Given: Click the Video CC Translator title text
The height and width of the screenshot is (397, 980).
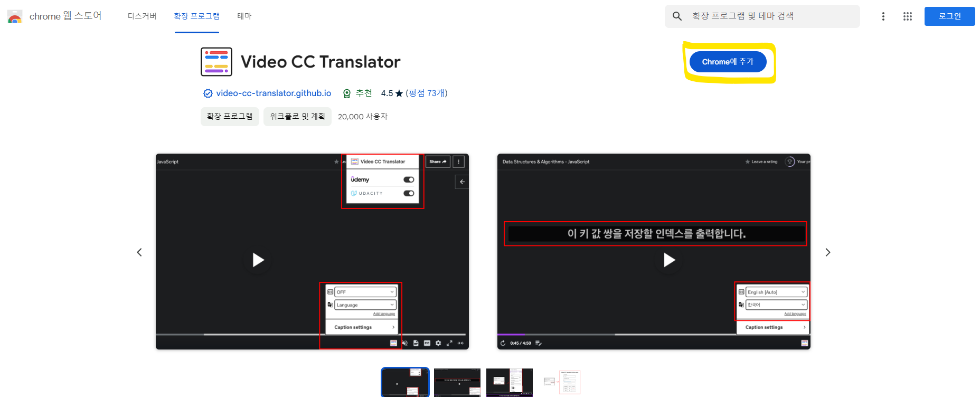Looking at the screenshot, I should click(321, 62).
